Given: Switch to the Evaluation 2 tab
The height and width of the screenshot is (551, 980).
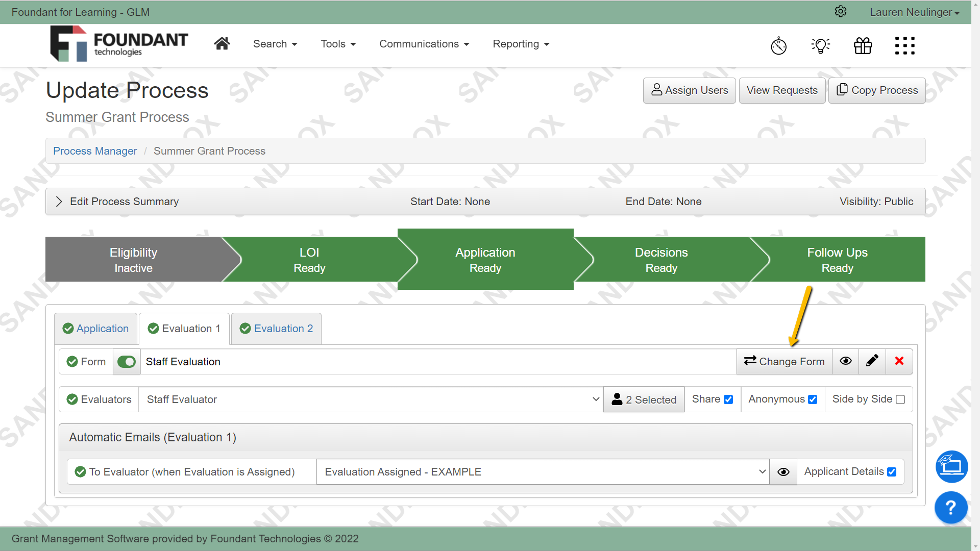Looking at the screenshot, I should coord(276,328).
